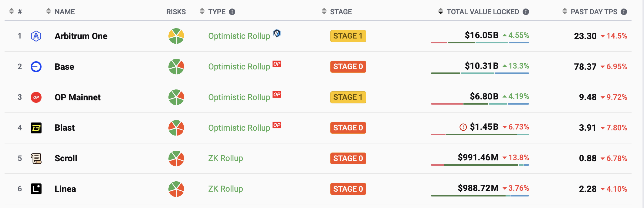Screen dimensions: 644x208
Task: Click the Type column info icon
Action: 232,12
